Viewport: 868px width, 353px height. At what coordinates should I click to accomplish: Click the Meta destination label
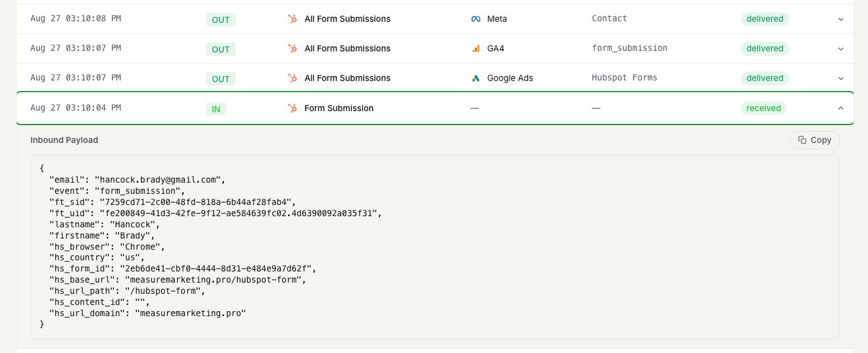pos(497,19)
